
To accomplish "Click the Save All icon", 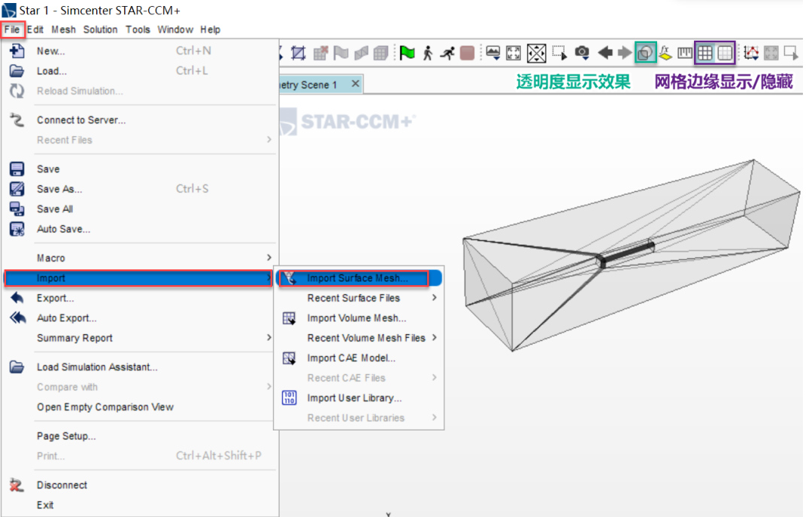I will click(x=17, y=209).
